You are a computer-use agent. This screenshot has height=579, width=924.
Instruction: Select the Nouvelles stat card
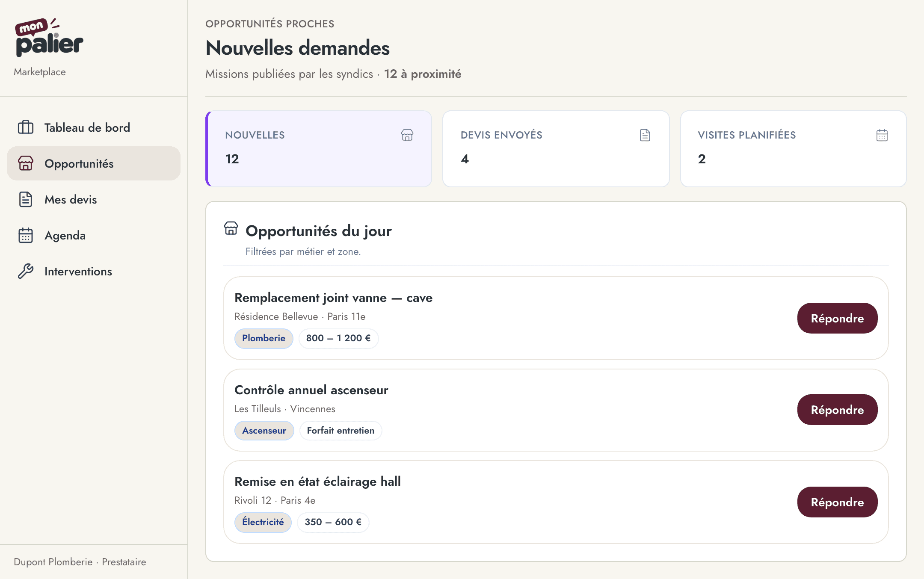[319, 148]
